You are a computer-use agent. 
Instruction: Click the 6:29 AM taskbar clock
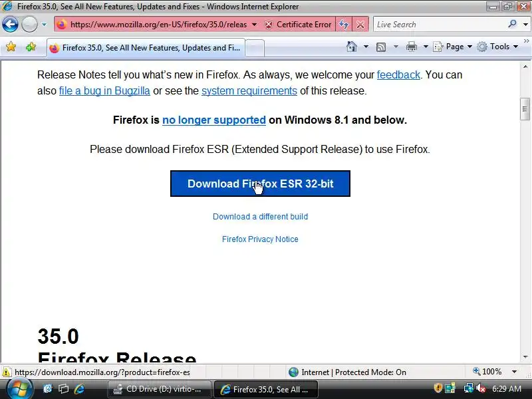click(x=506, y=389)
